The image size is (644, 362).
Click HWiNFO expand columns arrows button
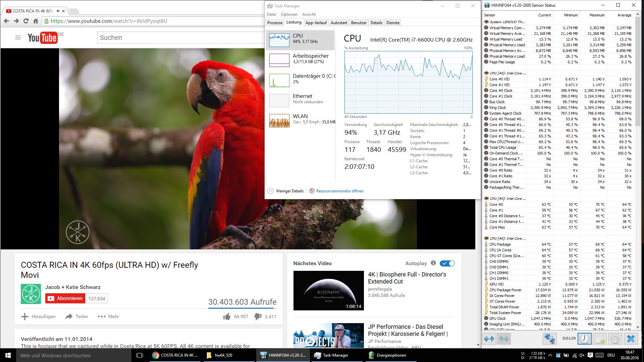pyautogui.click(x=489, y=339)
